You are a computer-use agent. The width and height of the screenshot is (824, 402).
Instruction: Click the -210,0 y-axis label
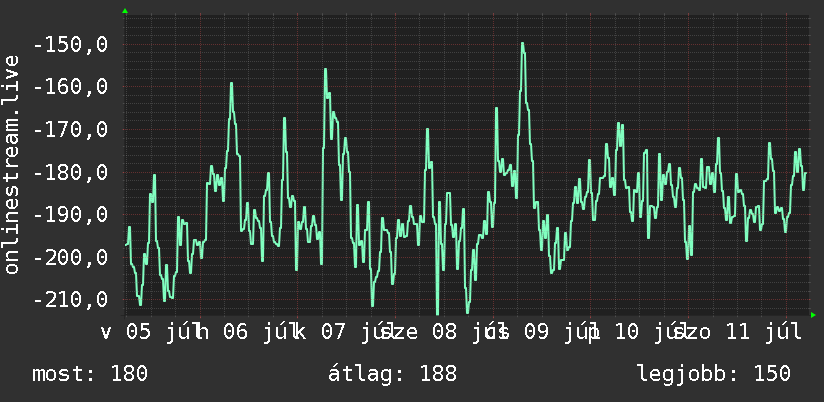point(70,300)
